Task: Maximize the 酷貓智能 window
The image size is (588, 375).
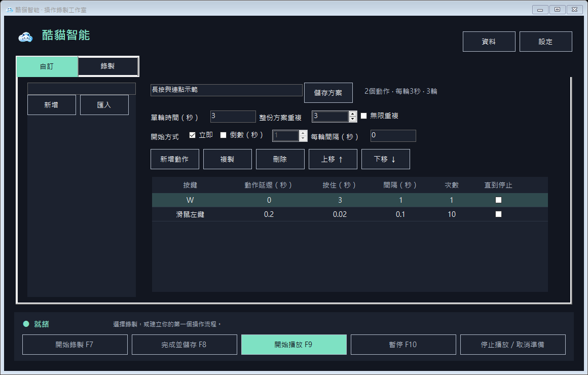Action: (x=558, y=10)
